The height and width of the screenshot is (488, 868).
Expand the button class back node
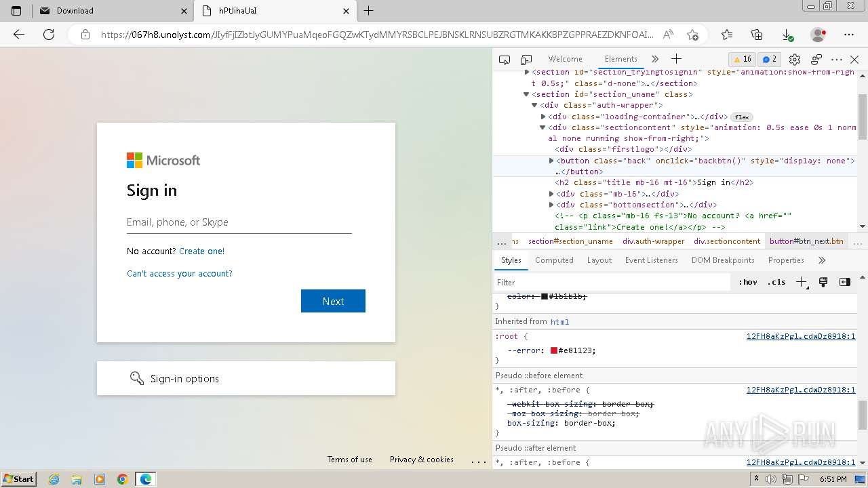pyautogui.click(x=551, y=161)
